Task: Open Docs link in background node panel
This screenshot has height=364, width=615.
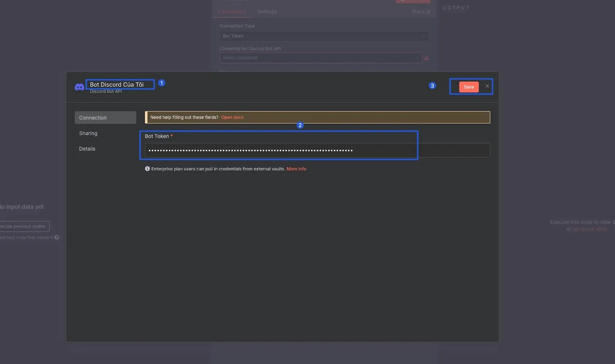Action: click(x=421, y=12)
